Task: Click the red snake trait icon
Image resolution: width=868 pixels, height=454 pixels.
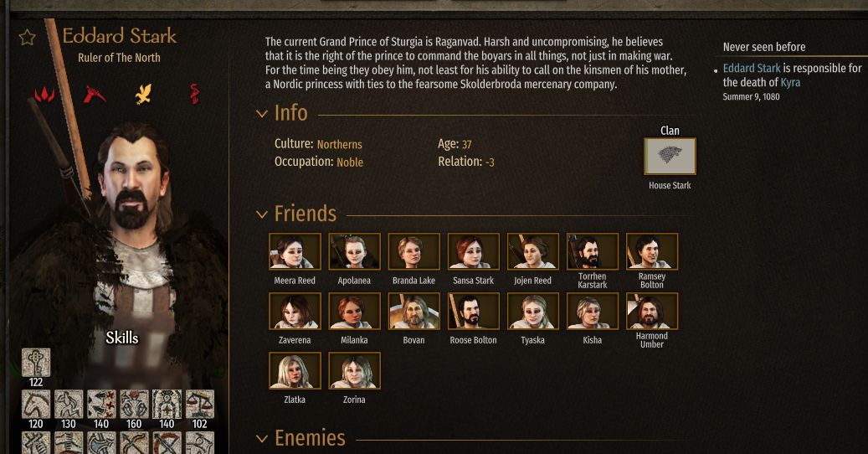Action: tap(194, 94)
